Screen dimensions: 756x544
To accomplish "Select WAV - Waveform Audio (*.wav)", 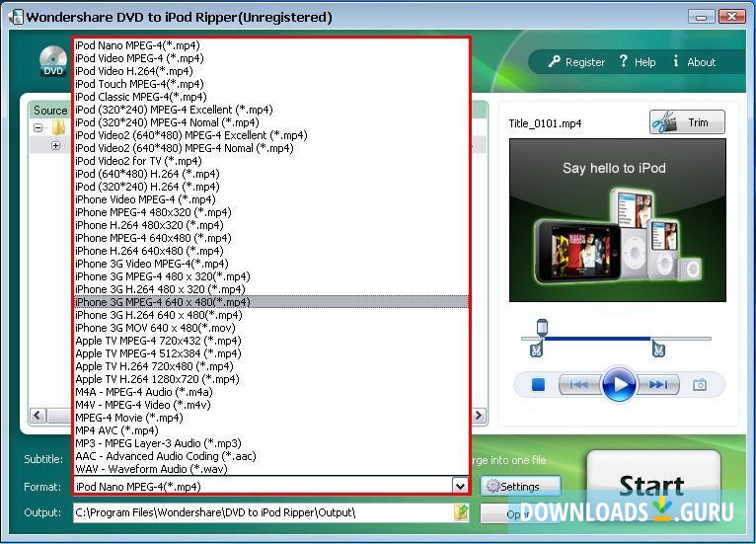I will 271,469.
